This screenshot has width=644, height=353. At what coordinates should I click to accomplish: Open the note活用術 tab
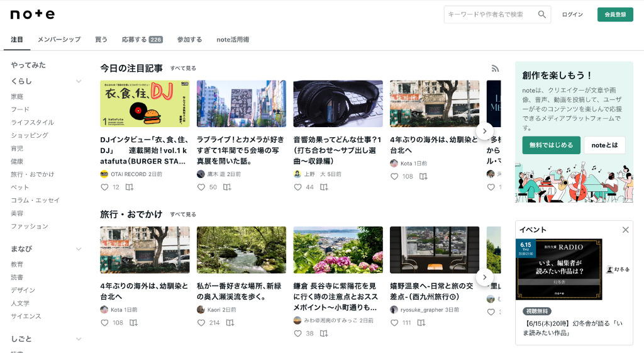click(233, 40)
